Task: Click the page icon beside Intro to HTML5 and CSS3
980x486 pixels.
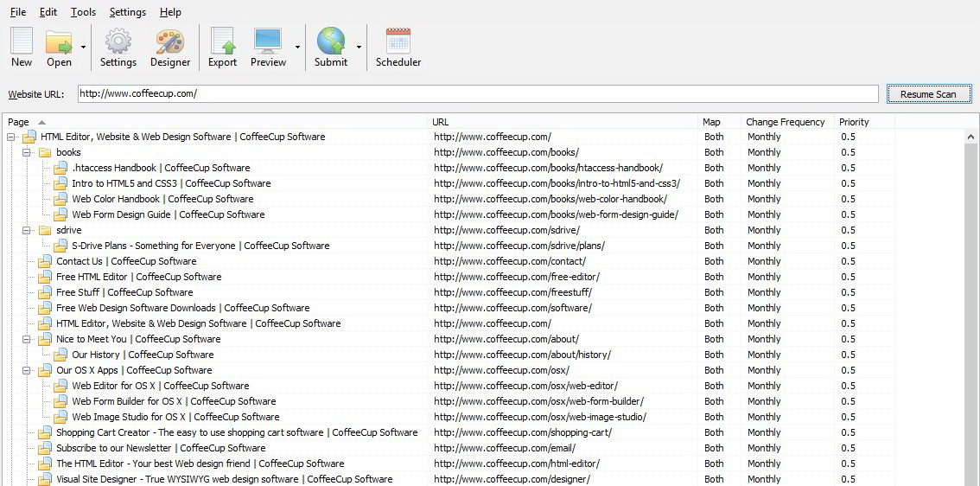Action: coord(60,184)
